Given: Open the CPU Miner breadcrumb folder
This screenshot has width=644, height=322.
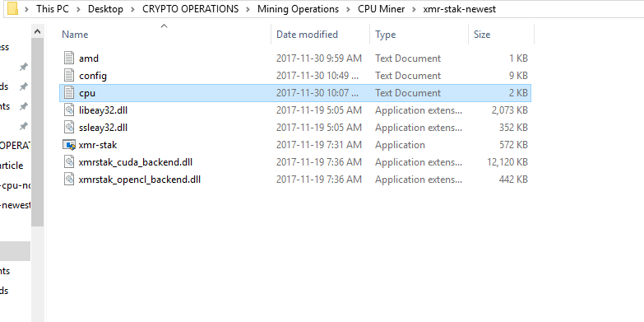Looking at the screenshot, I should (381, 8).
